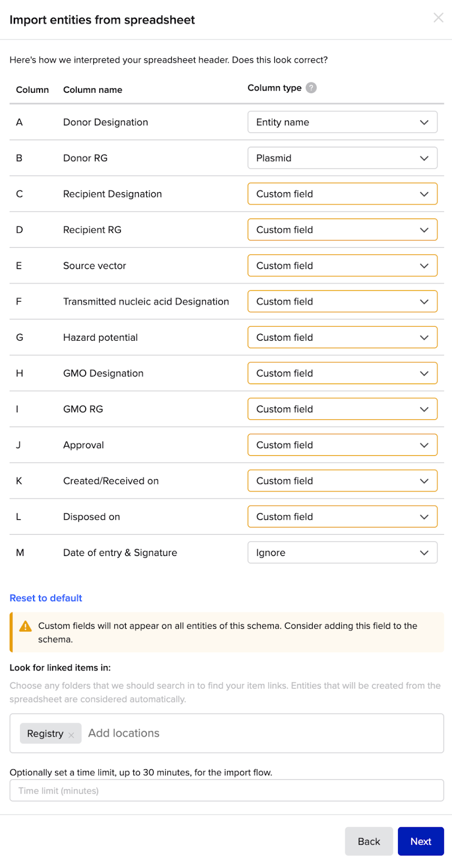Remove the Registry location tag
The image size is (452, 868).
[71, 735]
